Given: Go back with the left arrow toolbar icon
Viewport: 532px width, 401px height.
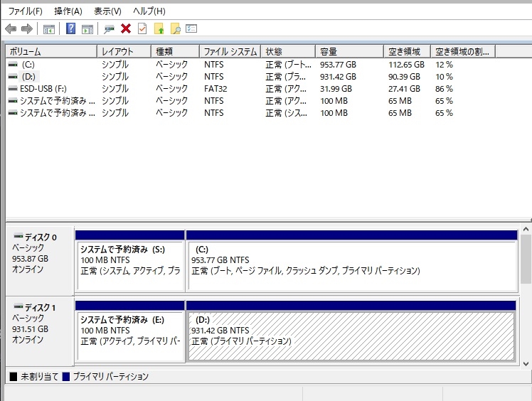Looking at the screenshot, I should click(11, 29).
